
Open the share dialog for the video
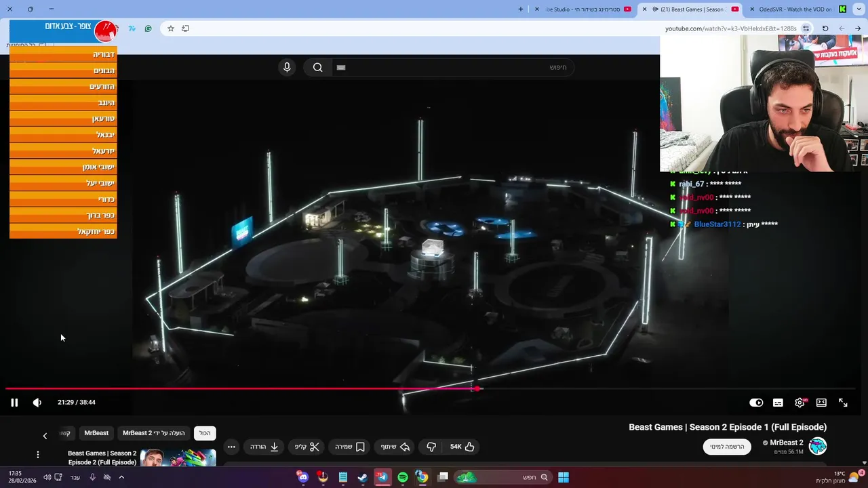[395, 447]
